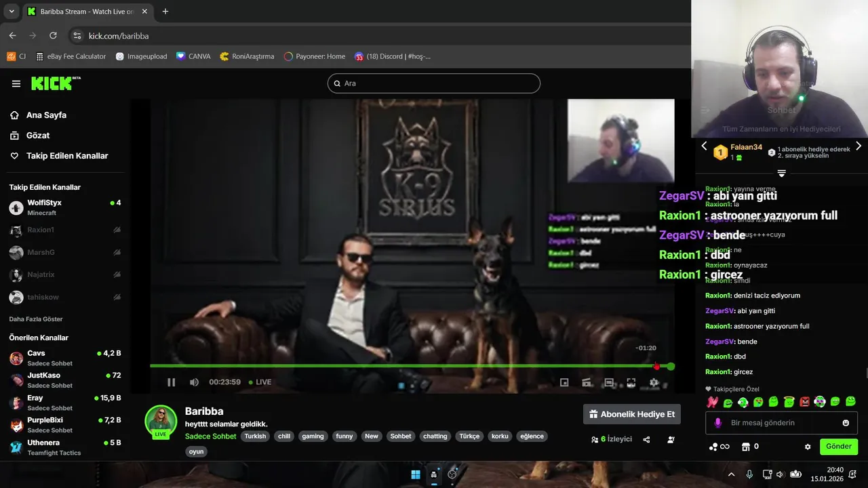Enter fullscreen on the video player
868x488 pixels.
(631, 383)
